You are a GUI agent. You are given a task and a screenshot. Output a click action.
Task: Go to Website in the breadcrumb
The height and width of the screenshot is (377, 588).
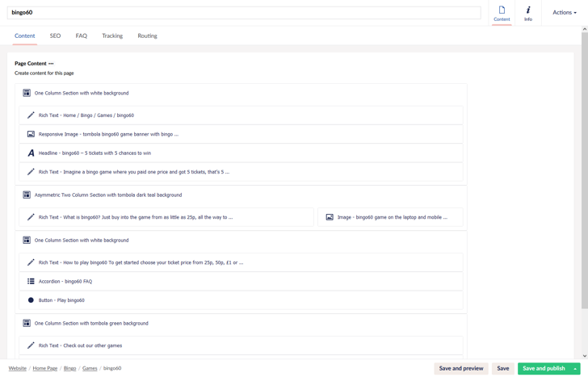18,368
